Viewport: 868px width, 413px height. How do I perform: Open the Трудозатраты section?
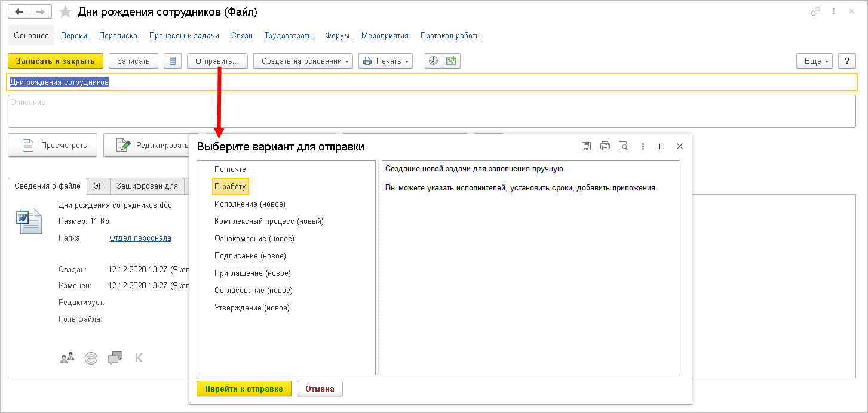click(x=289, y=36)
